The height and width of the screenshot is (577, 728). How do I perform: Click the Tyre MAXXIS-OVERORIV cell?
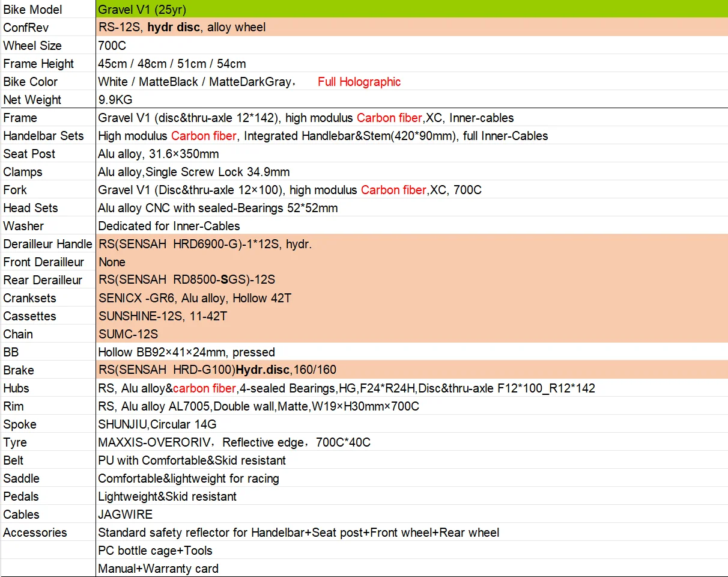(411, 442)
